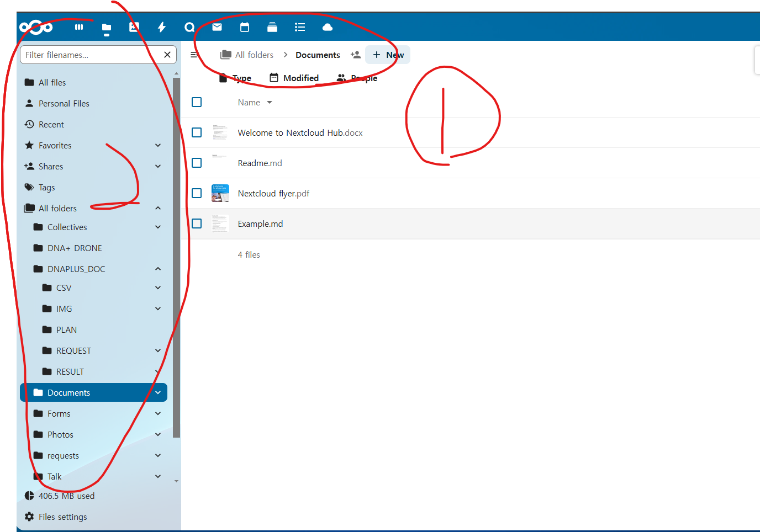Collapse the DNAPLUS_DOC folder tree
The image size is (760, 532).
(158, 269)
